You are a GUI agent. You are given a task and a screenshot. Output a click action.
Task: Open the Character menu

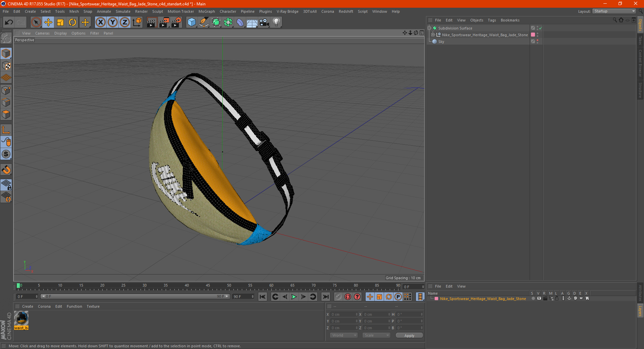coord(228,11)
